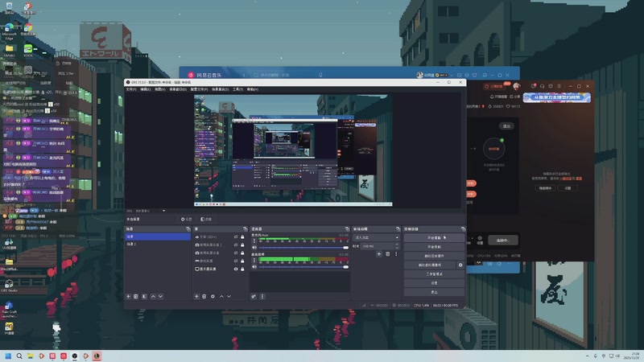Screen dimensions: 644x362
Task: Adjust the microphone volume slider
Action: [303, 248]
